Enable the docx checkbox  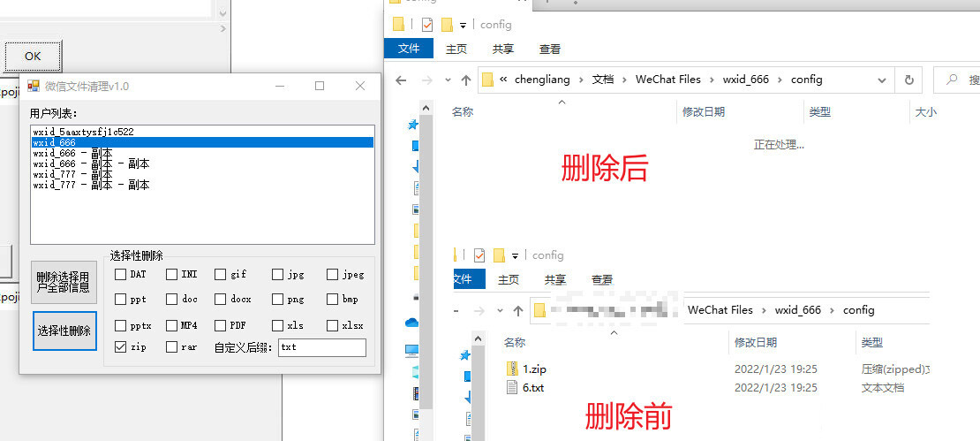220,299
